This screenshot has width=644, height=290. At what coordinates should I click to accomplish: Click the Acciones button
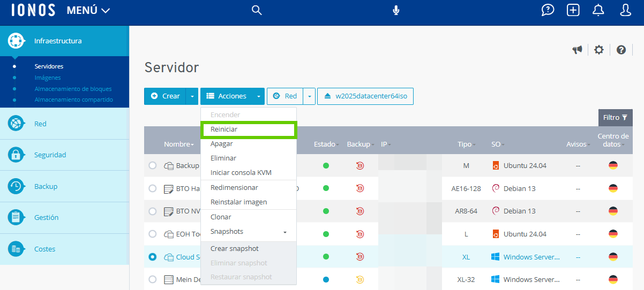point(227,96)
